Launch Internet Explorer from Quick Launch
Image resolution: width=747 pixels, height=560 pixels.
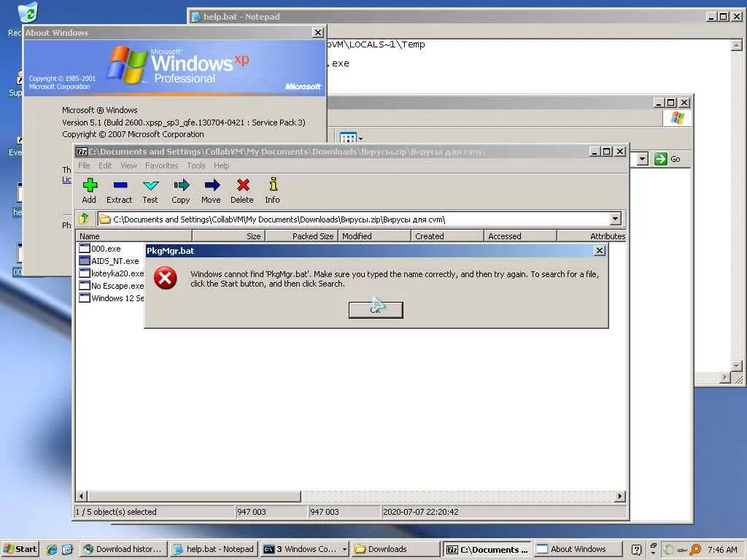pos(52,550)
